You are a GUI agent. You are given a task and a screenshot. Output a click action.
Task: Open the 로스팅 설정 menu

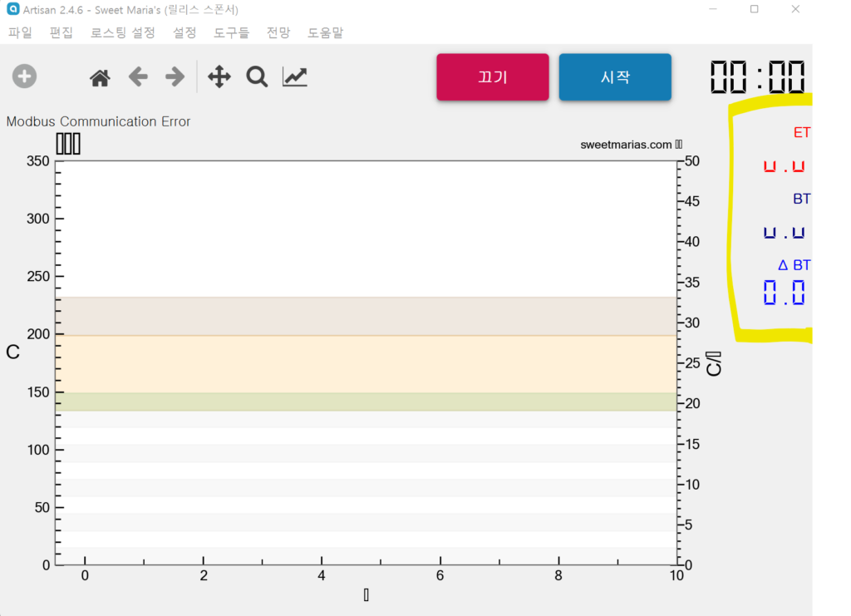point(122,33)
